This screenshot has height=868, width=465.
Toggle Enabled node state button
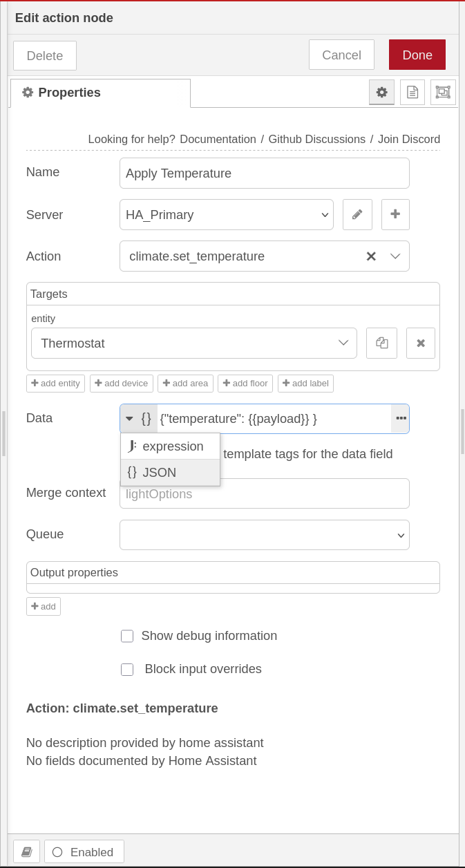pos(84,851)
